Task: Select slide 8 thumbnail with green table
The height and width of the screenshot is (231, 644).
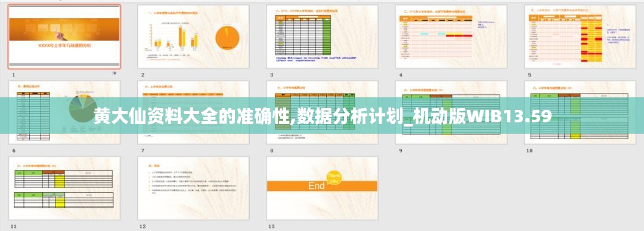Action: pos(323,112)
